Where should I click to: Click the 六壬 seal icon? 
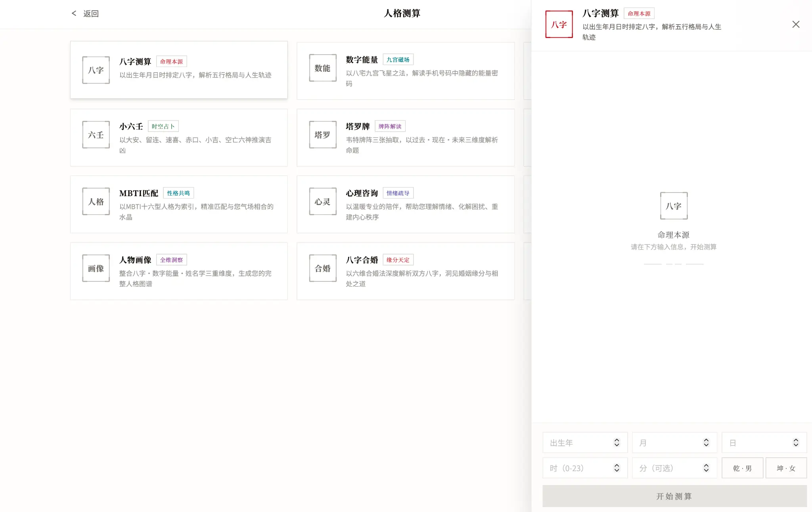coord(96,135)
